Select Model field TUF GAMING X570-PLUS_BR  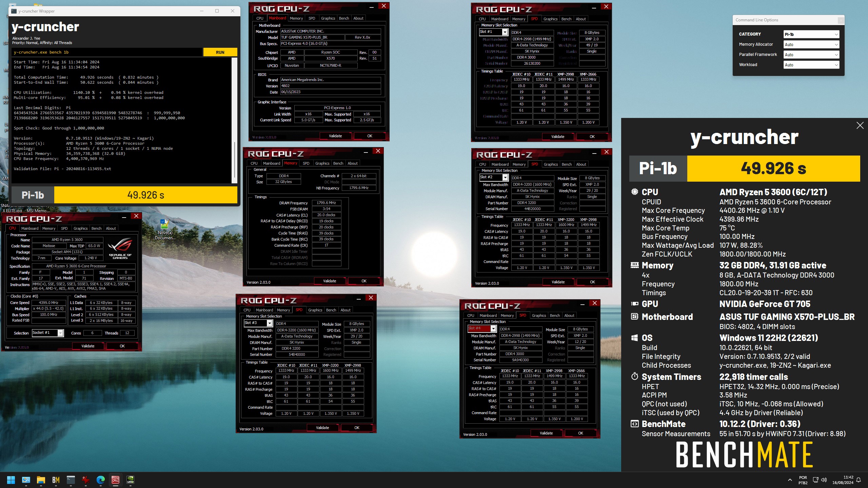312,37
